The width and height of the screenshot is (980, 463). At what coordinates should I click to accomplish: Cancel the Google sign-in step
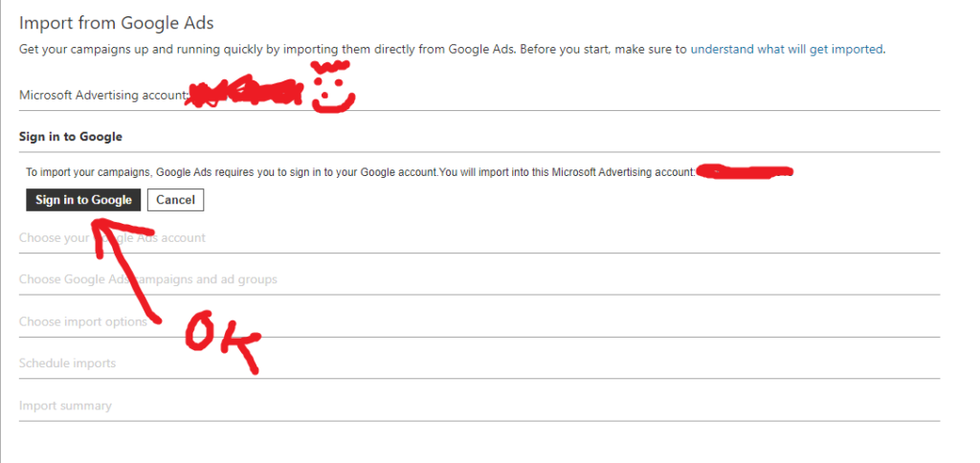tap(176, 200)
